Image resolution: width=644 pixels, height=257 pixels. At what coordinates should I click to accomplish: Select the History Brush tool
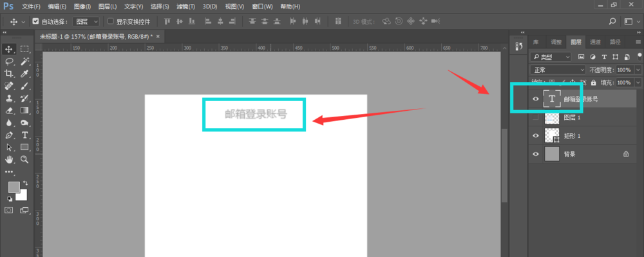point(24,98)
